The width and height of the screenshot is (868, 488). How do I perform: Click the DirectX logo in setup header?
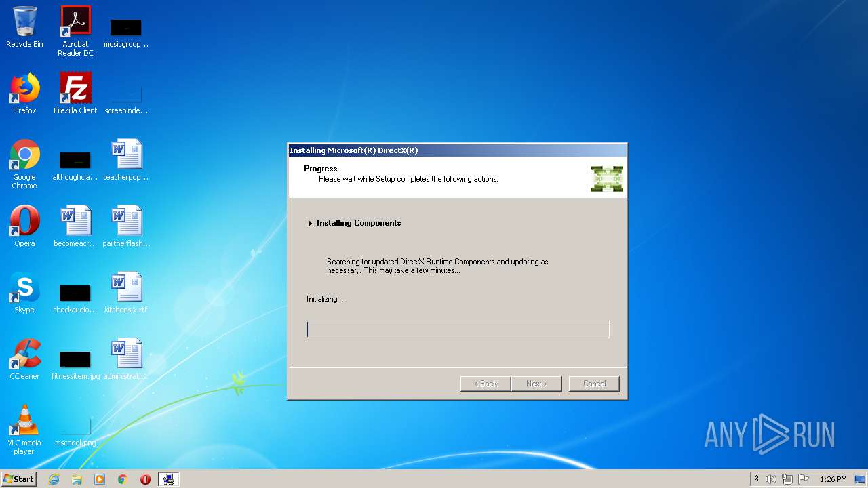tap(607, 179)
